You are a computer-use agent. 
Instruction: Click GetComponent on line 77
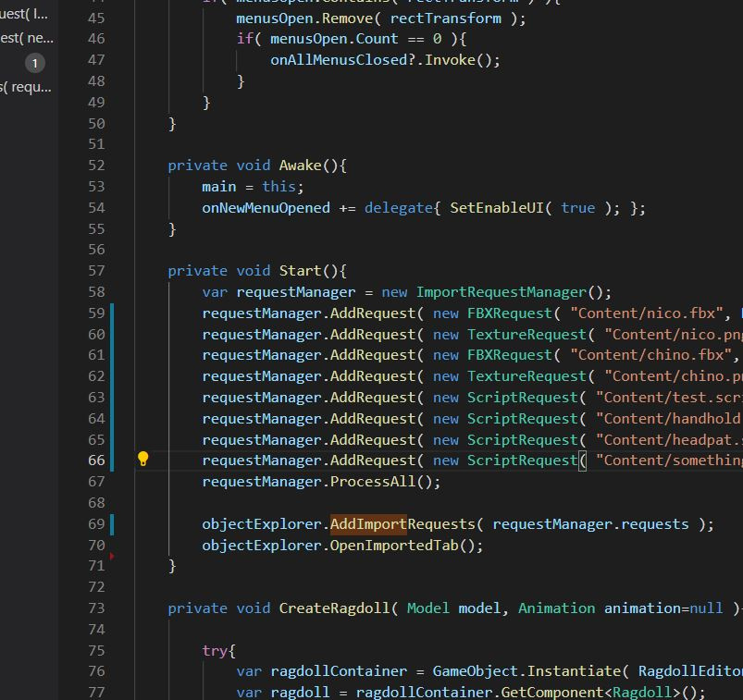[x=552, y=693]
